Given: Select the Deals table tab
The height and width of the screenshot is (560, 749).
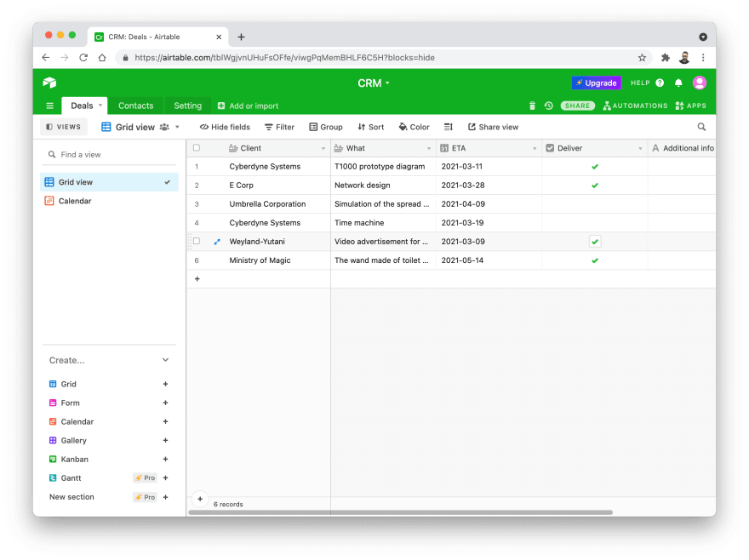Looking at the screenshot, I should [x=83, y=106].
